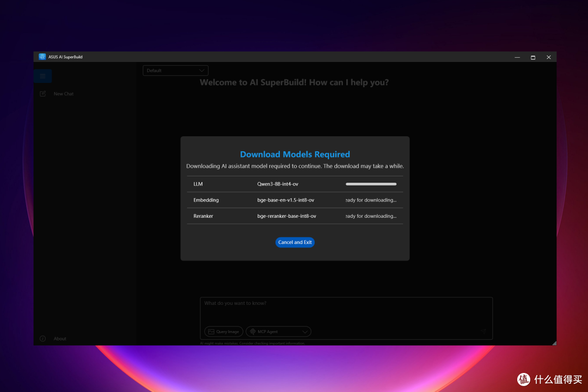The width and height of the screenshot is (588, 392).
Task: Select the bge-reranker-base-int8-ov model name
Action: (x=286, y=216)
